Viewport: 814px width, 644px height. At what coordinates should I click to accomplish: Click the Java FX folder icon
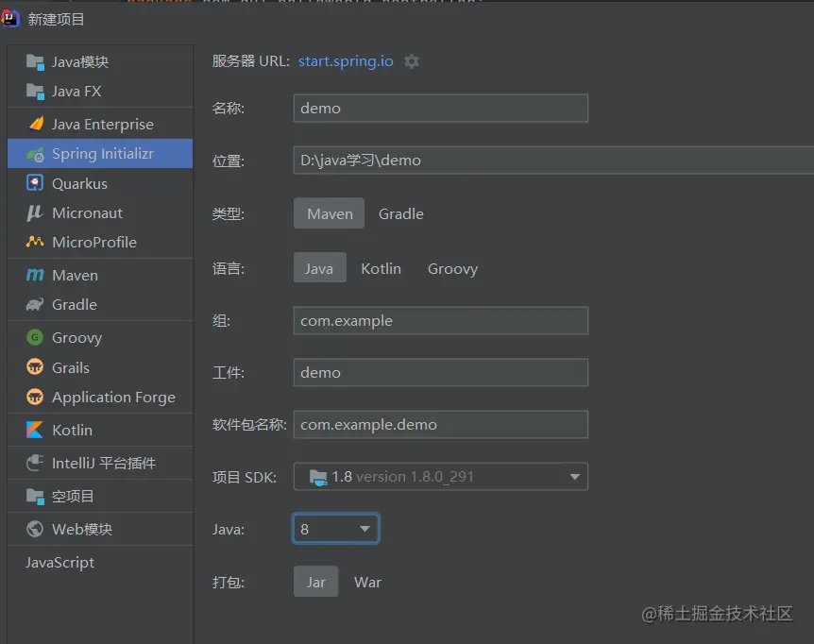click(35, 92)
